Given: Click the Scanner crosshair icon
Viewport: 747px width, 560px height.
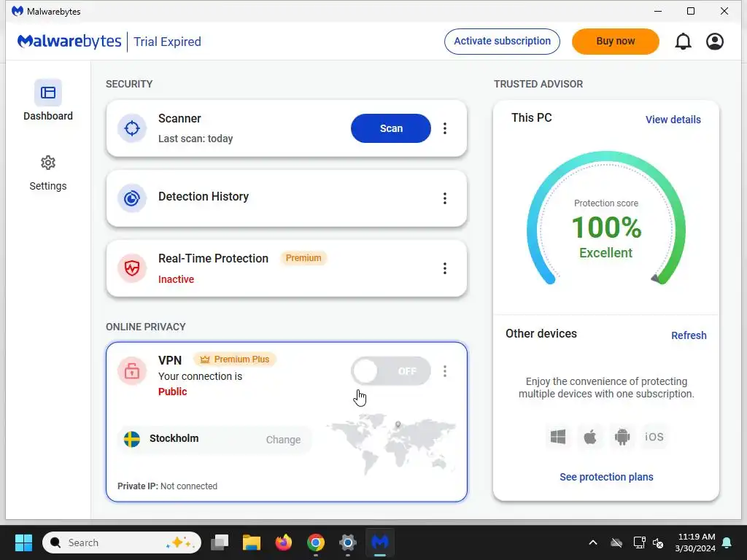Looking at the screenshot, I should [x=132, y=128].
